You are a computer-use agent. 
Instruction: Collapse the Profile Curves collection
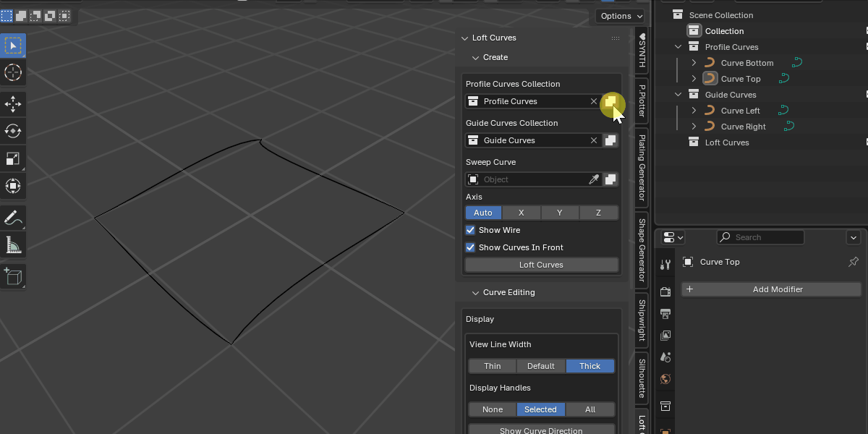(x=678, y=46)
